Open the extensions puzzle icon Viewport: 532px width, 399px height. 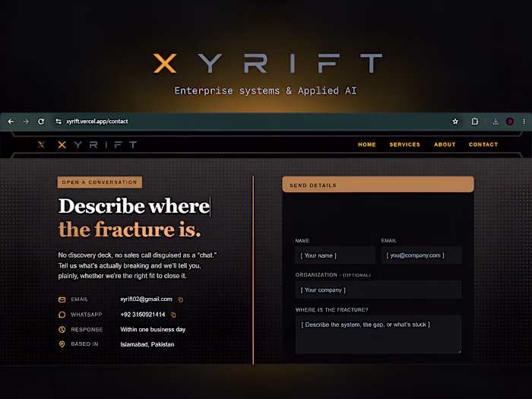pyautogui.click(x=475, y=122)
